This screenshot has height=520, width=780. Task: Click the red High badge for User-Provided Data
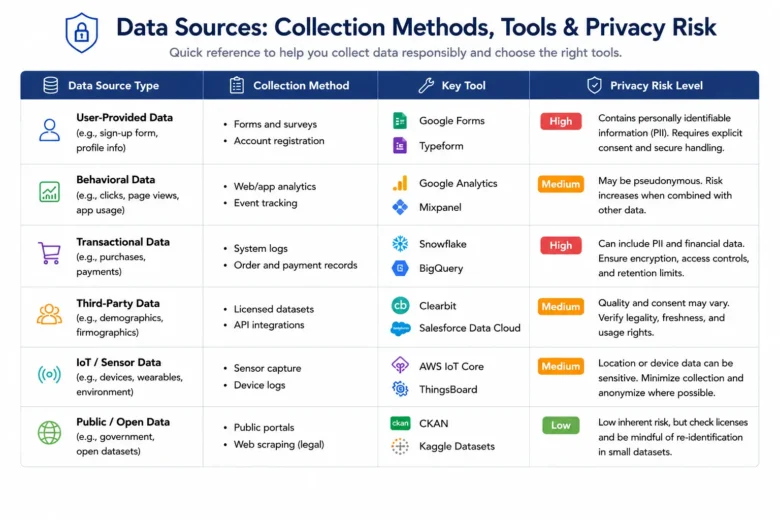(x=561, y=121)
